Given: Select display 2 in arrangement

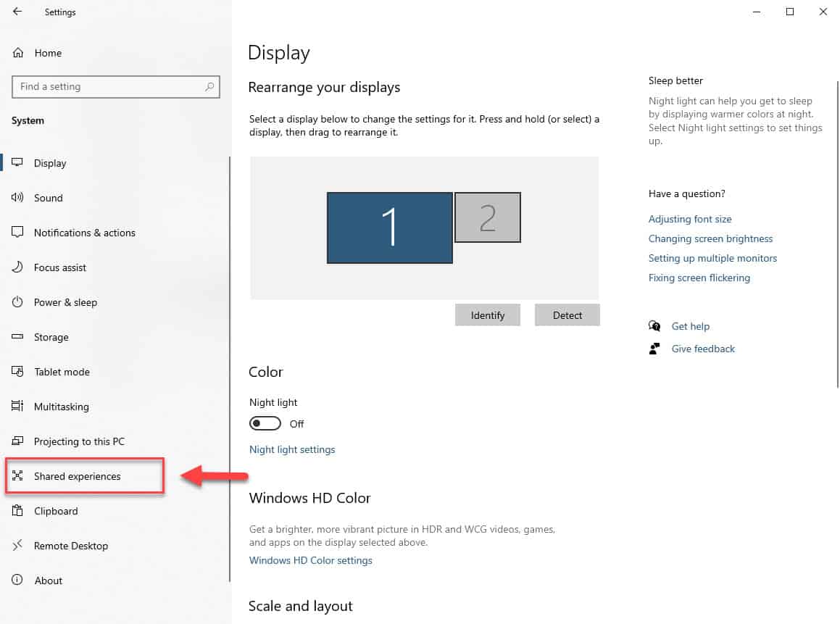Looking at the screenshot, I should coord(488,217).
